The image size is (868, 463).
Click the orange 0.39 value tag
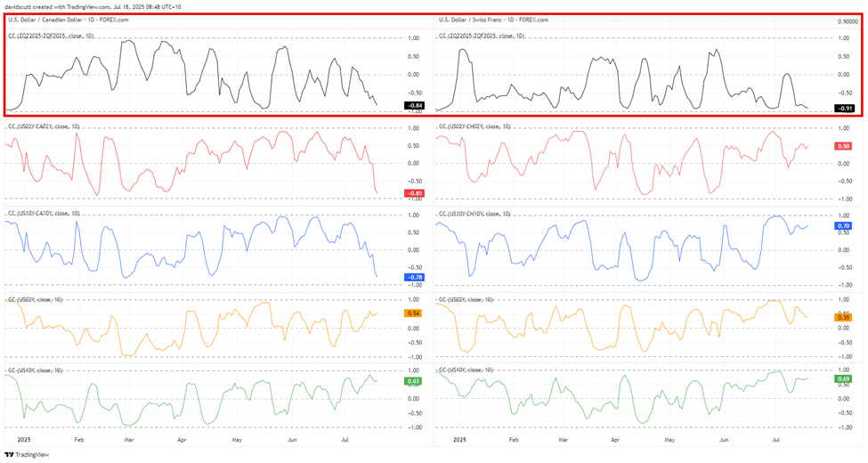tap(842, 317)
